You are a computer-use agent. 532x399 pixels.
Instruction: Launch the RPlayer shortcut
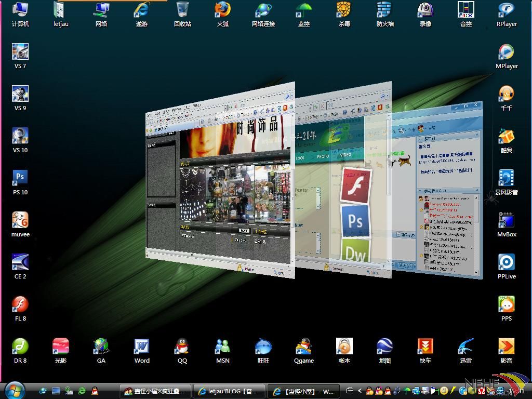pos(507,14)
